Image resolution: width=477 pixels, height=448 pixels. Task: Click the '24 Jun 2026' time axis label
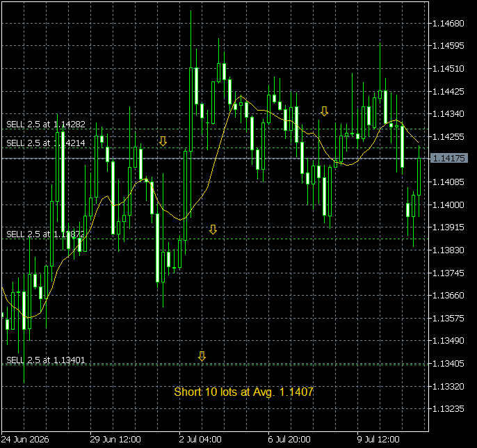25,440
